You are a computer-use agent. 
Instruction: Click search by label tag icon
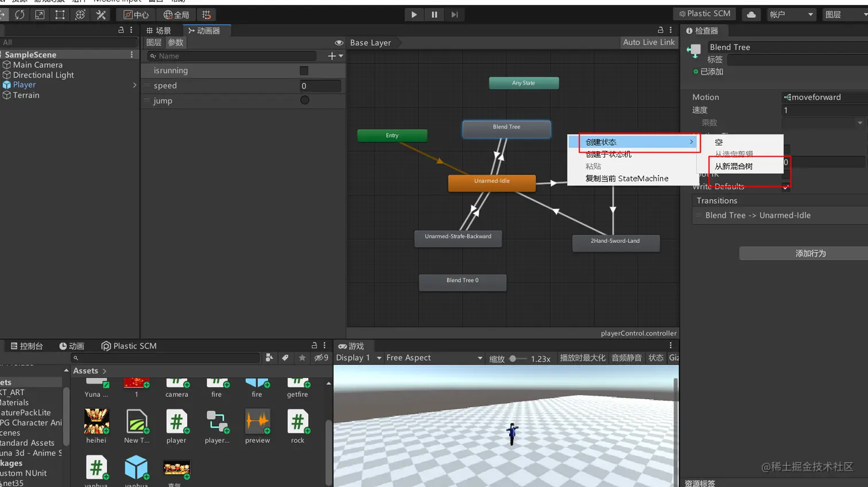[x=285, y=358]
